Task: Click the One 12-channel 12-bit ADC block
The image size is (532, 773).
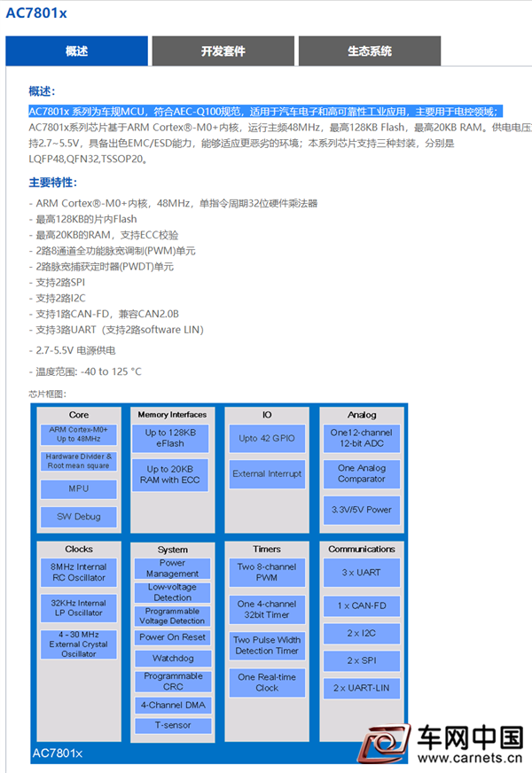Action: pyautogui.click(x=362, y=438)
